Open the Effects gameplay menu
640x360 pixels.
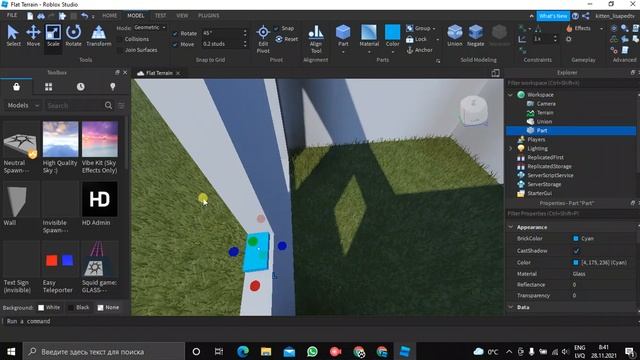pyautogui.click(x=579, y=28)
